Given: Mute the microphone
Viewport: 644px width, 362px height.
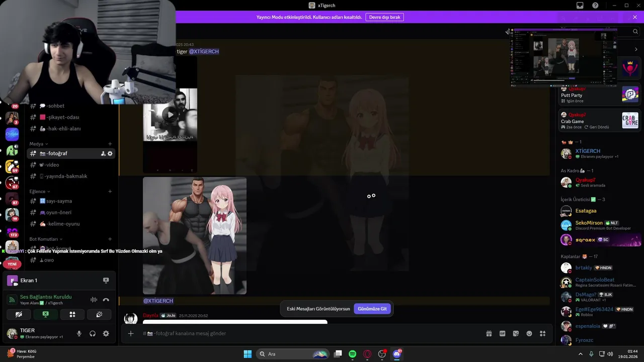Looking at the screenshot, I should [x=79, y=333].
